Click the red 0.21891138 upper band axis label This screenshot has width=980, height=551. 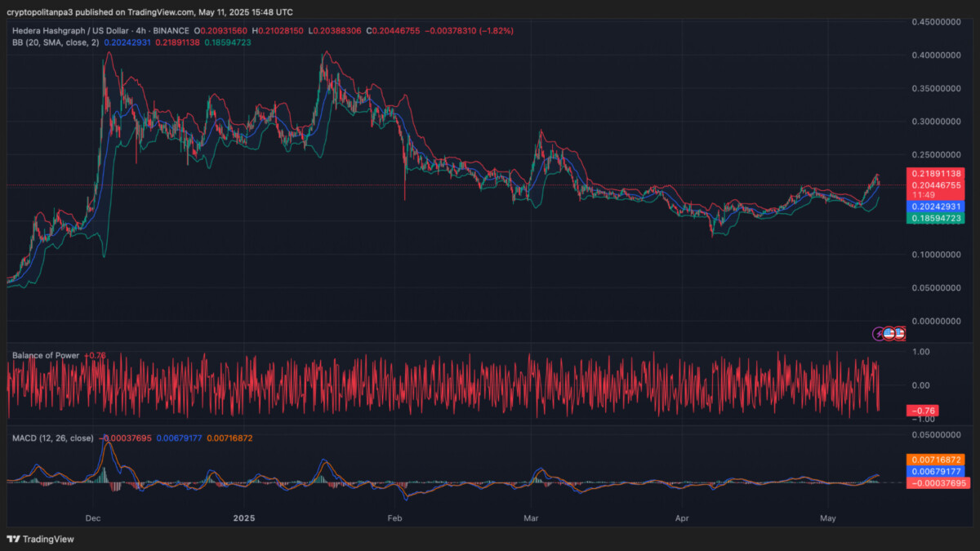pyautogui.click(x=935, y=174)
